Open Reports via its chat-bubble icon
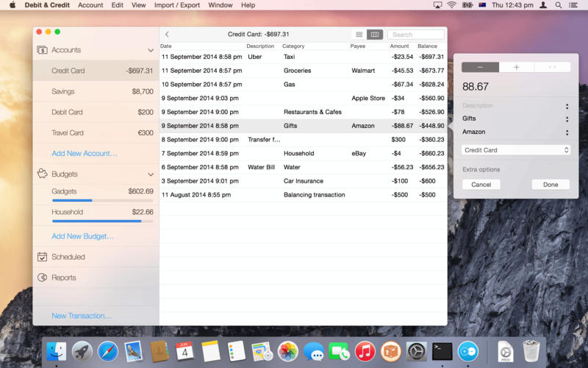 point(43,277)
